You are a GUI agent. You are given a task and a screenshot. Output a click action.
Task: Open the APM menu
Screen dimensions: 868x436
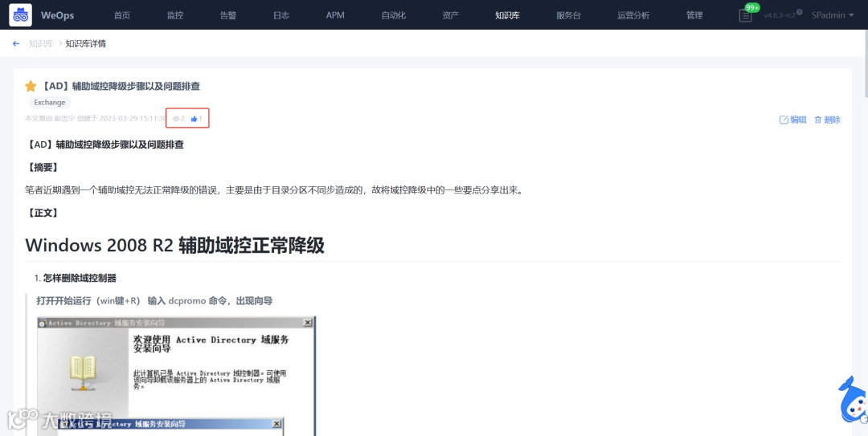(335, 15)
